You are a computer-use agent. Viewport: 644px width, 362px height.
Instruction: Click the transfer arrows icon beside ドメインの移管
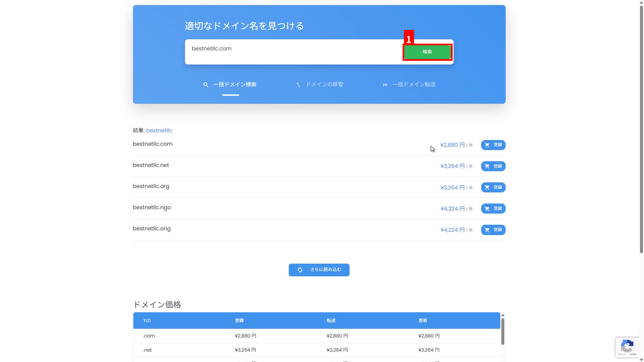tap(298, 85)
